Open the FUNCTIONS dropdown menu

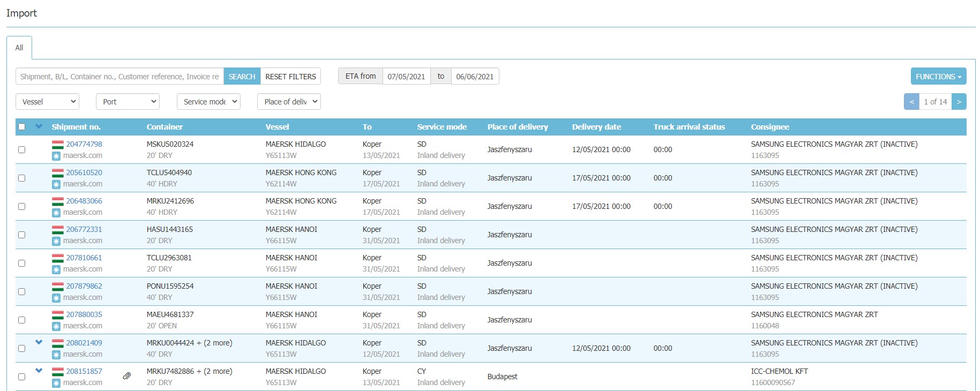click(x=938, y=77)
